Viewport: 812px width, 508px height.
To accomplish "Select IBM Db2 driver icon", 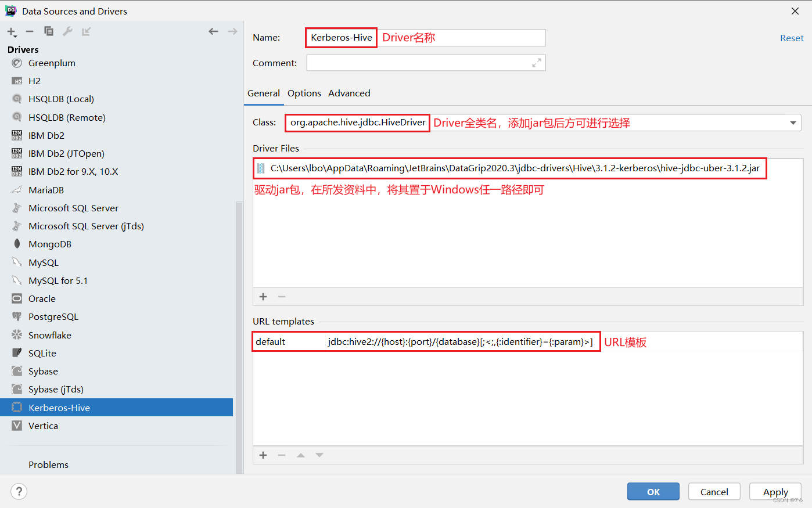I will pyautogui.click(x=17, y=135).
